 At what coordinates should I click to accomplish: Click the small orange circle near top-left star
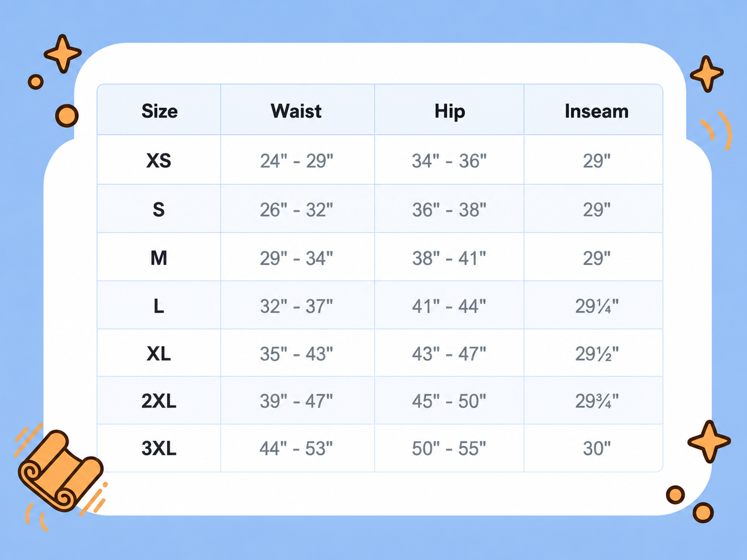tap(36, 82)
